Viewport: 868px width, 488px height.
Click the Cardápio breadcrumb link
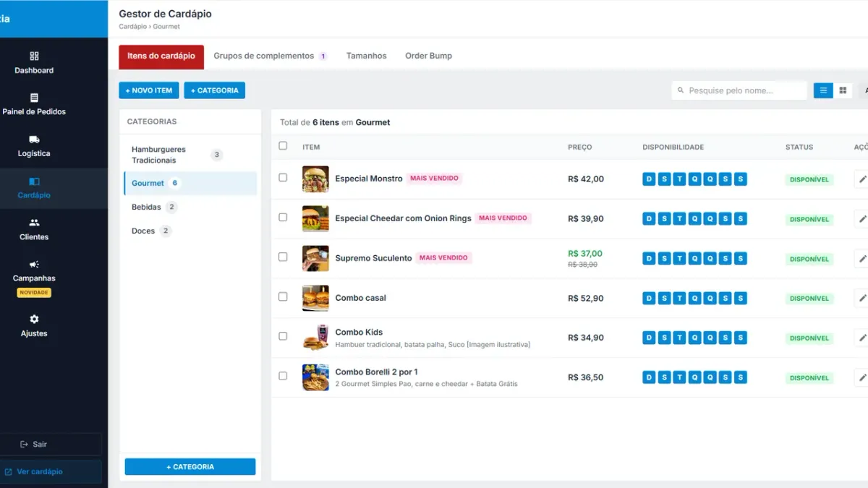132,27
